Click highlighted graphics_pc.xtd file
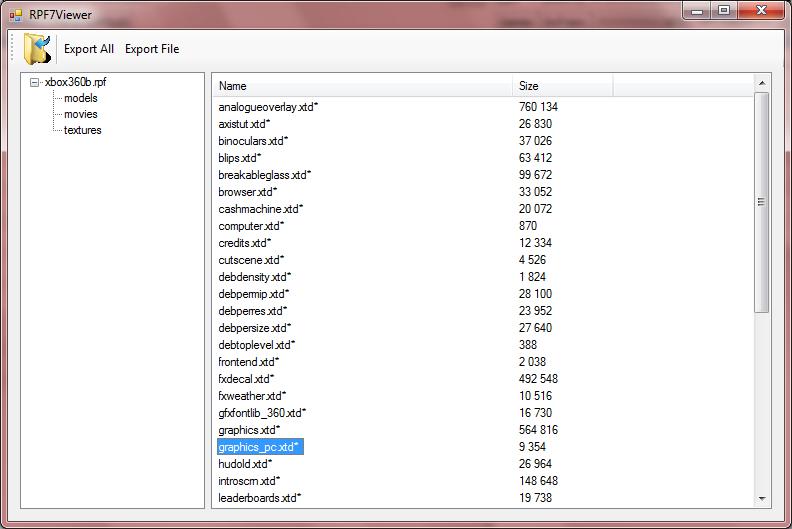 [x=260, y=447]
